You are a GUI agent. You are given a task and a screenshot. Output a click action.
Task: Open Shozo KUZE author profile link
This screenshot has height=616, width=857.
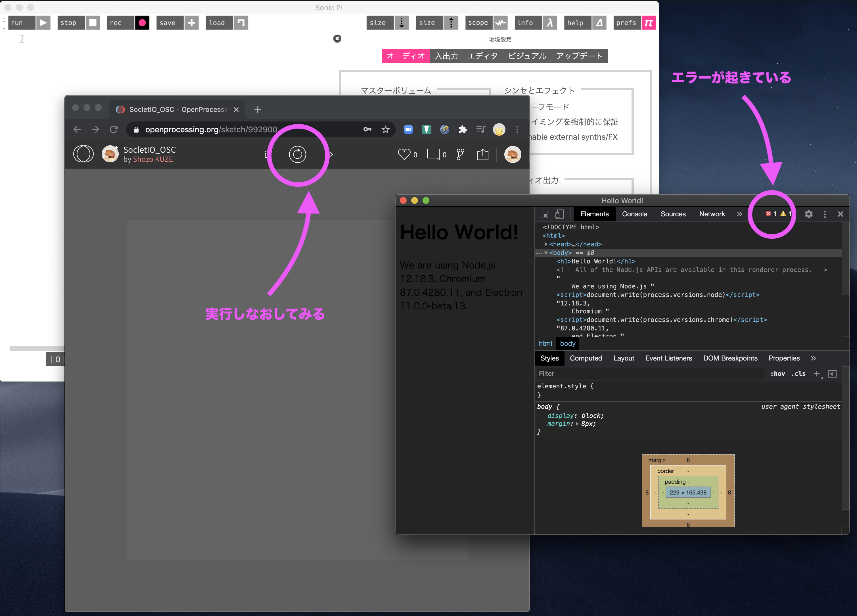click(153, 159)
